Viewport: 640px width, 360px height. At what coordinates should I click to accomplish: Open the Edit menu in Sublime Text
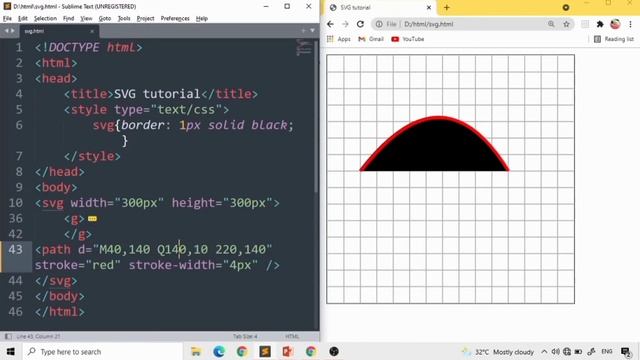pos(23,18)
